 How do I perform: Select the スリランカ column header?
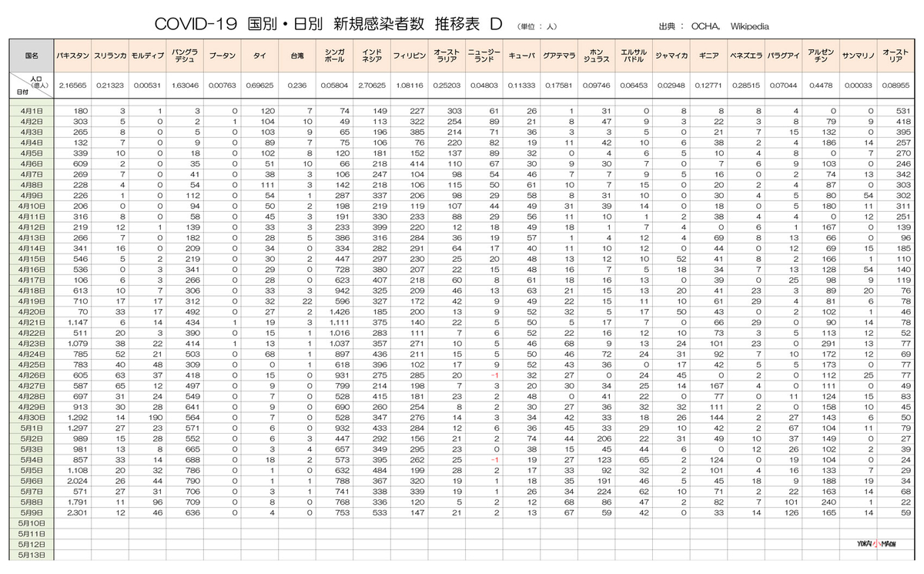coord(111,56)
